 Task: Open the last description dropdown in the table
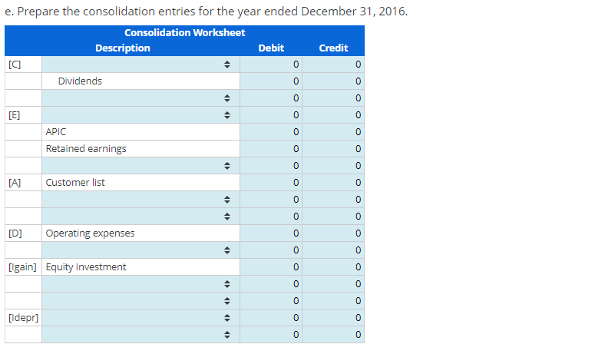click(141, 335)
